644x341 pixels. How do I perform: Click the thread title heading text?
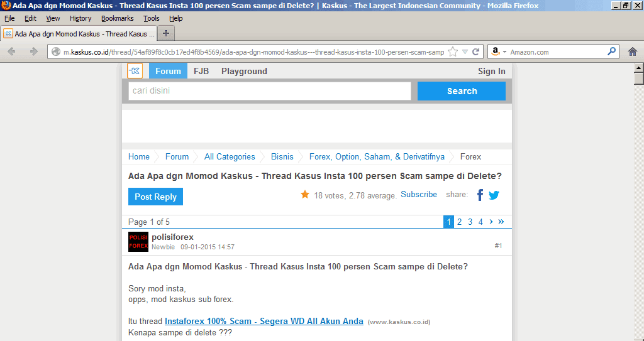point(315,176)
